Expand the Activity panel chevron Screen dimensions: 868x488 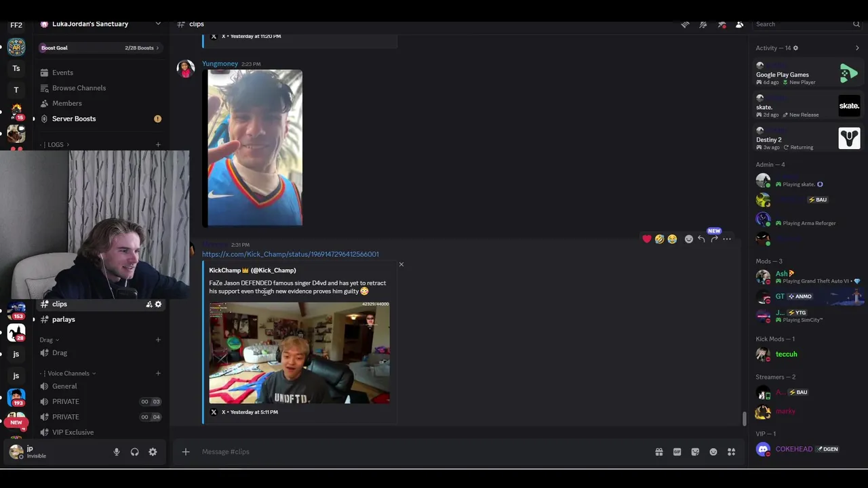(x=857, y=48)
